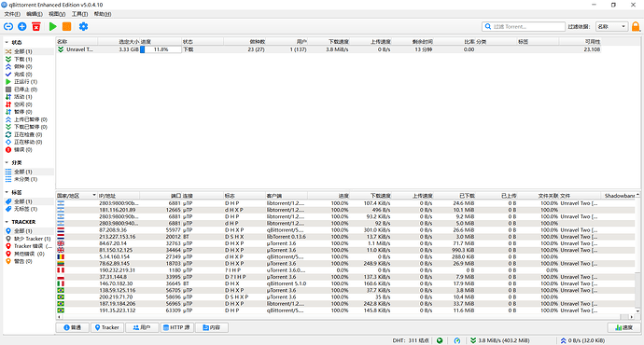Sort torrents by 可用性 column
The height and width of the screenshot is (345, 644).
pyautogui.click(x=580, y=41)
